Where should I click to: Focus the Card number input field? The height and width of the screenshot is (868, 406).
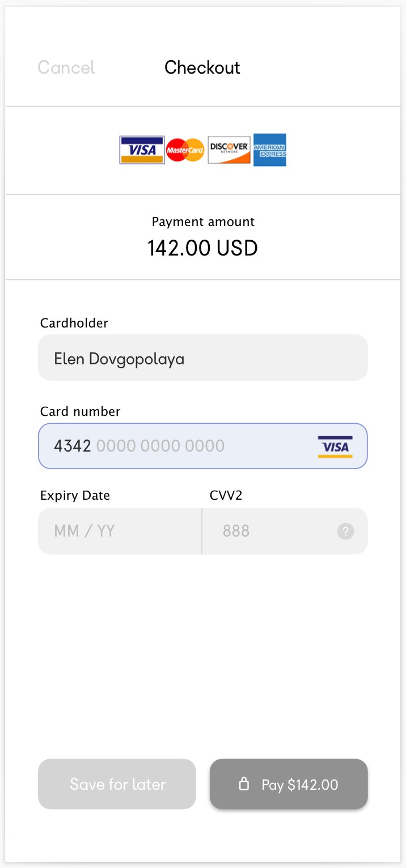click(x=203, y=446)
